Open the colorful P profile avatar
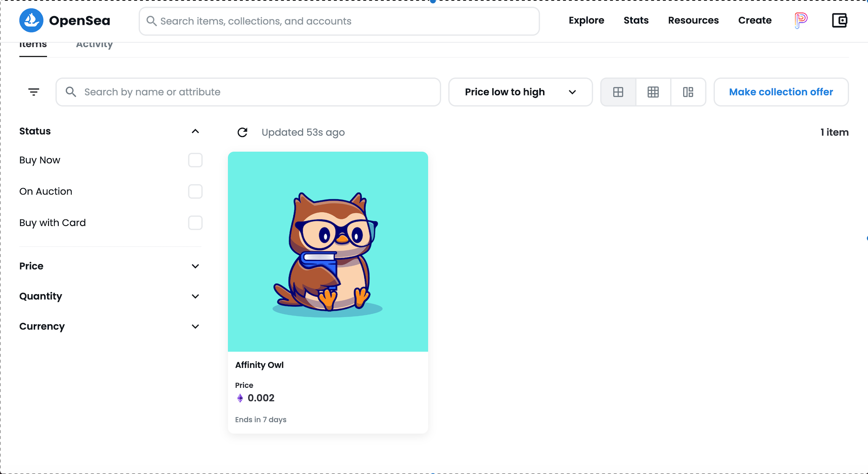 click(x=801, y=20)
